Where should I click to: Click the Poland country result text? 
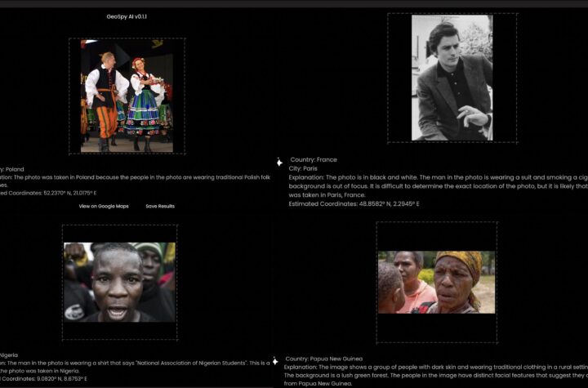[x=13, y=169]
